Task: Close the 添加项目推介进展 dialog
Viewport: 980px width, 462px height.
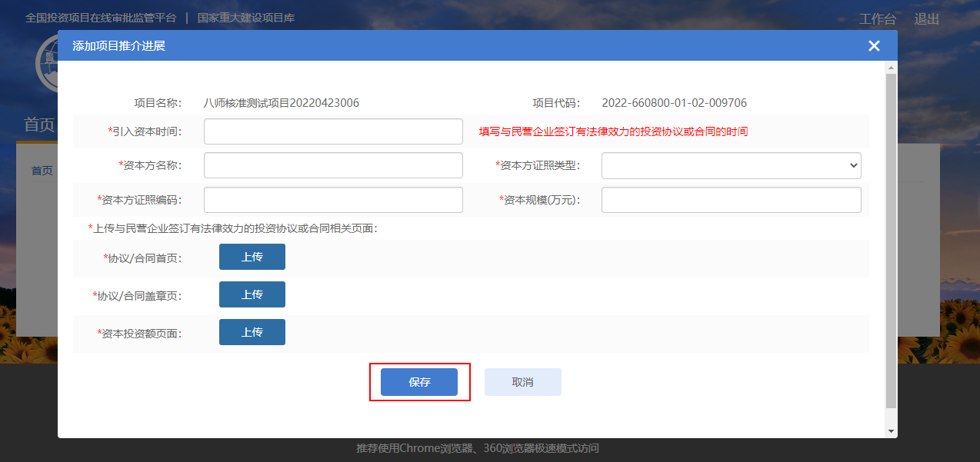Action: pyautogui.click(x=873, y=46)
